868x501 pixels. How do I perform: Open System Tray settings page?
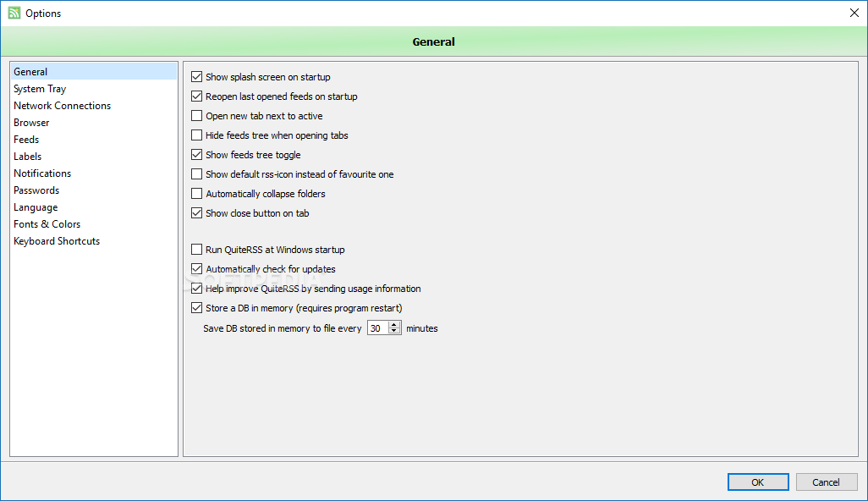[x=94, y=89]
